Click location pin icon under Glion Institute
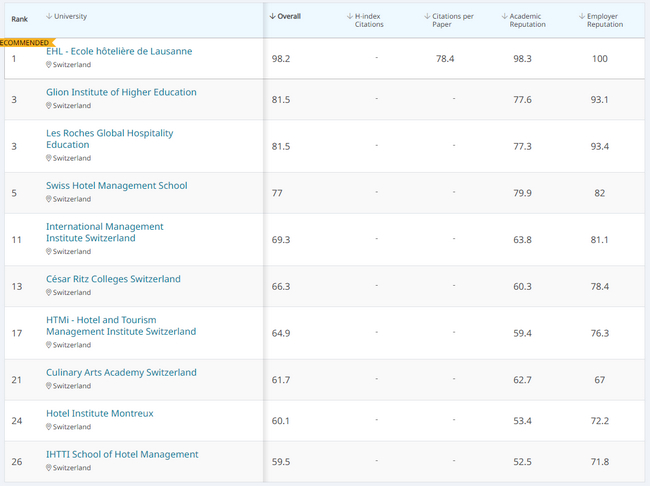Viewport: 650px width, 486px height. [49, 106]
